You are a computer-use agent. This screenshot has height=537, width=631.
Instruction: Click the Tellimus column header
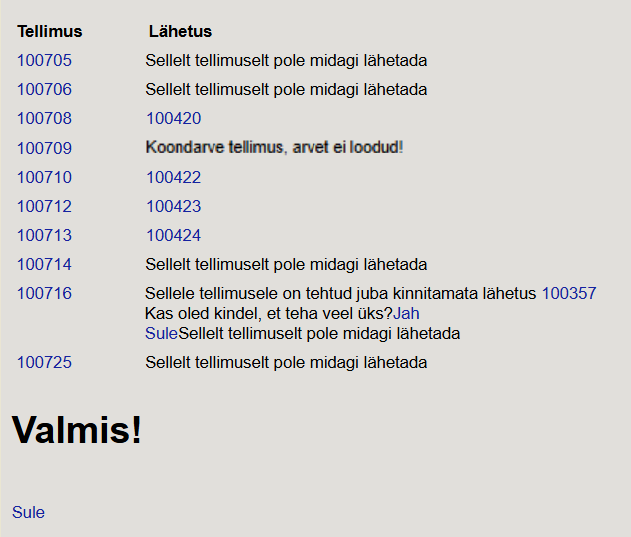pos(50,32)
